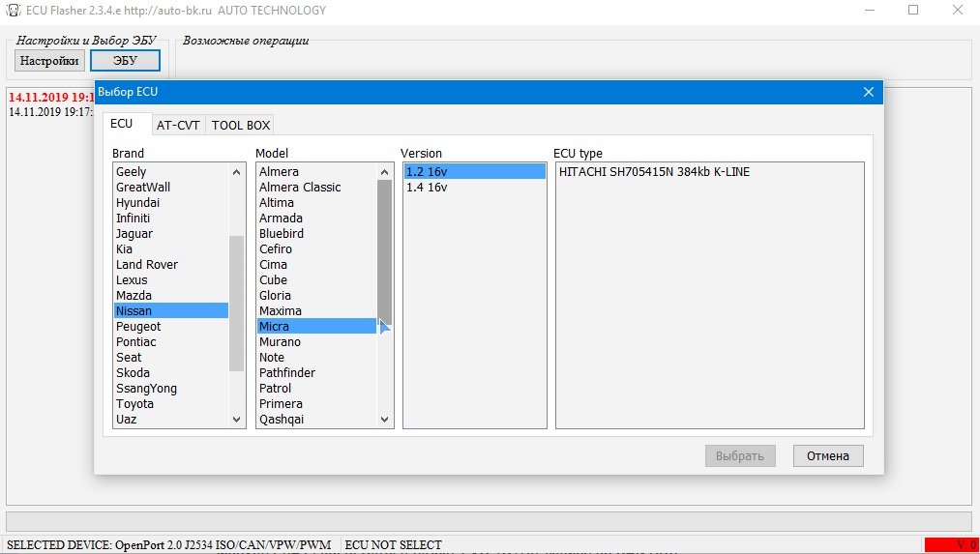
Task: Select Nissan in the Brand list
Action: click(170, 311)
